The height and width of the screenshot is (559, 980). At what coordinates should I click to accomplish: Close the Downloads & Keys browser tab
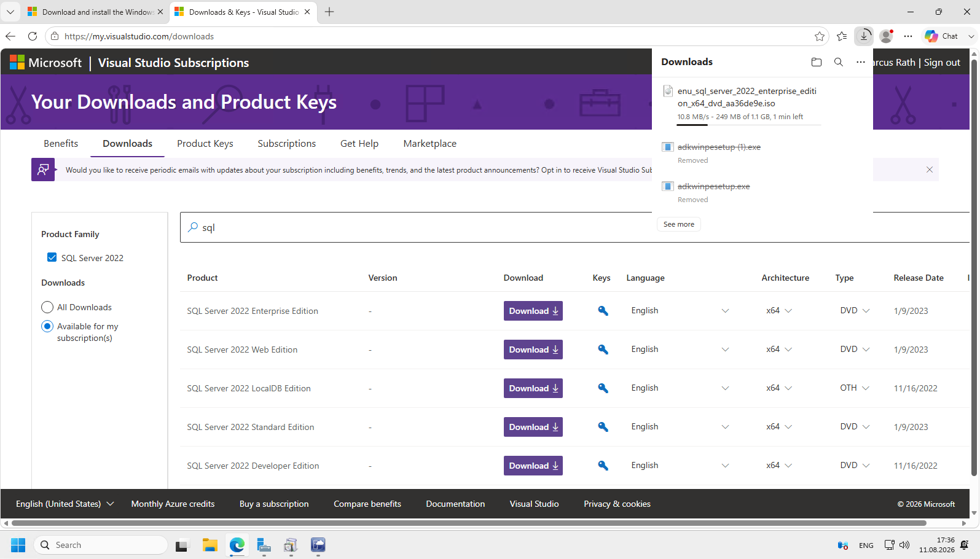307,12
